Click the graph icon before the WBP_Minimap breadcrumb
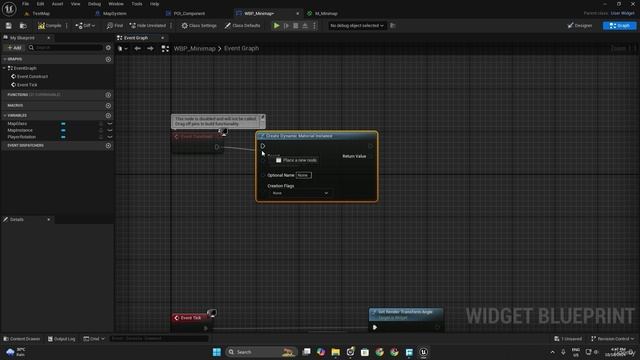This screenshot has height=360, width=640. click(x=165, y=49)
